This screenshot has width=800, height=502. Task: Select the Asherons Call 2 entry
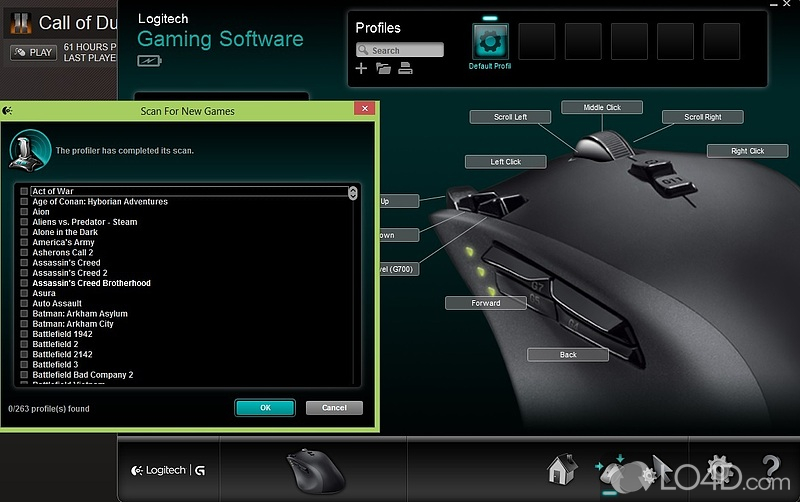[63, 253]
